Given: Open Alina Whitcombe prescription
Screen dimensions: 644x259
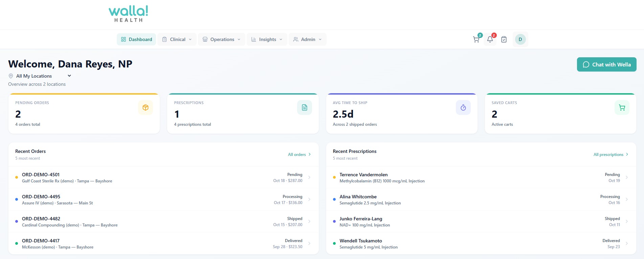Looking at the screenshot, I should 481,199.
